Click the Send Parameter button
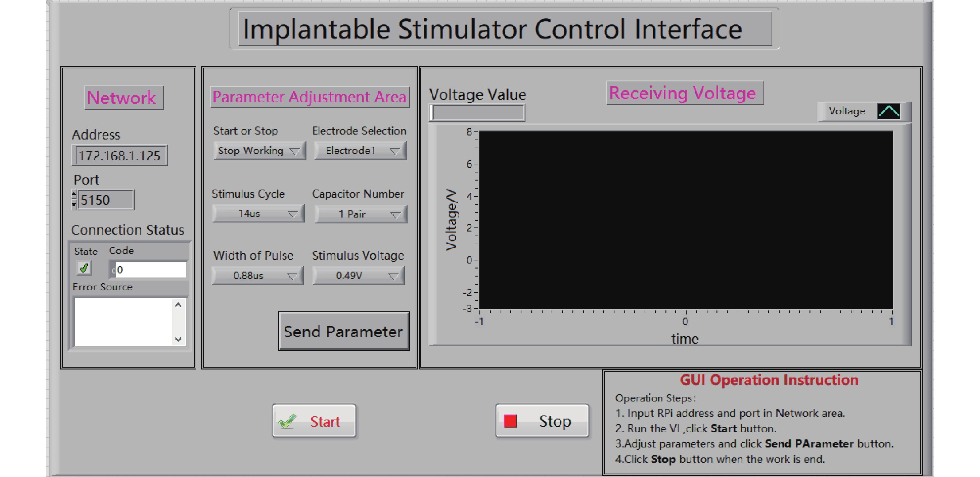The height and width of the screenshot is (477, 980). click(343, 332)
